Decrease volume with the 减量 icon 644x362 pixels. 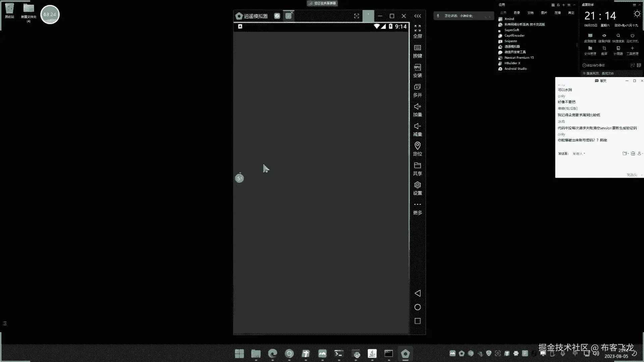pos(417,126)
